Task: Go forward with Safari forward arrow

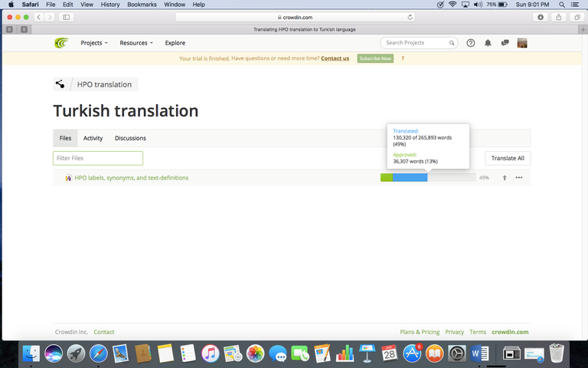Action: [50, 17]
